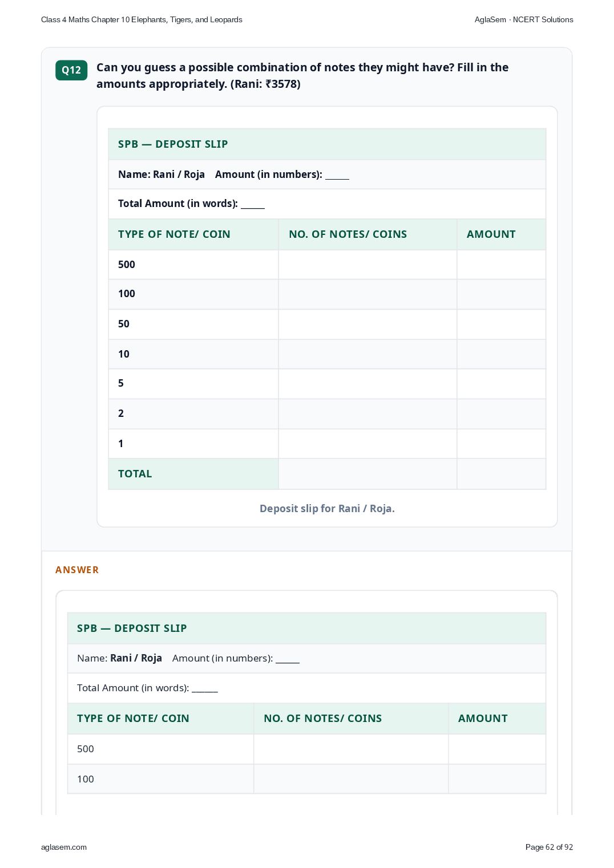Click the Amount cell for 100 in answer table

point(497,779)
